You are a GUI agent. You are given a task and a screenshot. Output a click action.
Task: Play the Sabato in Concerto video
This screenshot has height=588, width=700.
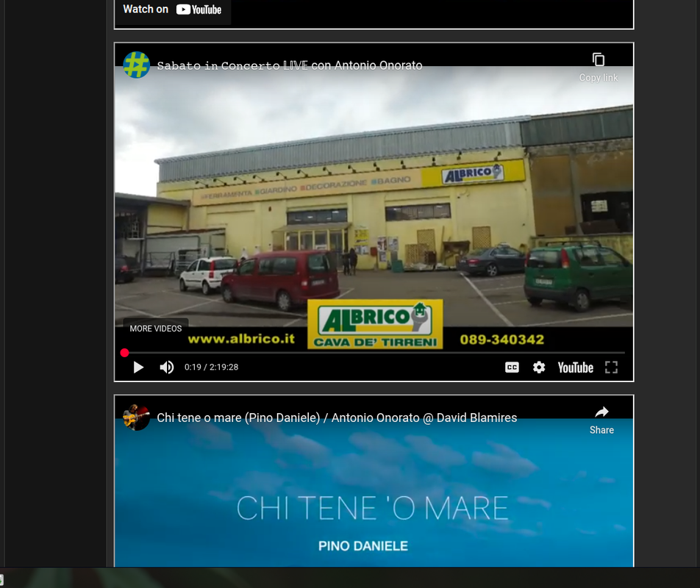(138, 367)
